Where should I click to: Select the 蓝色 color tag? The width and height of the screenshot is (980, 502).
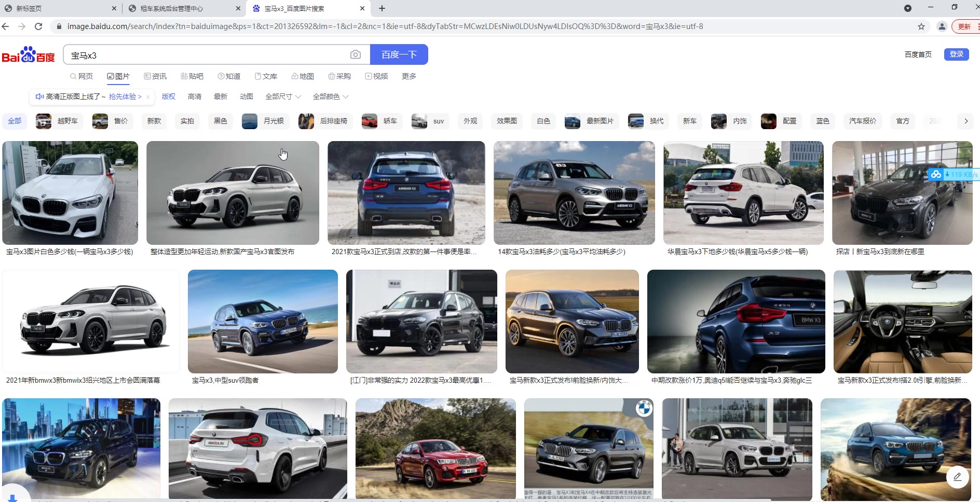(823, 121)
